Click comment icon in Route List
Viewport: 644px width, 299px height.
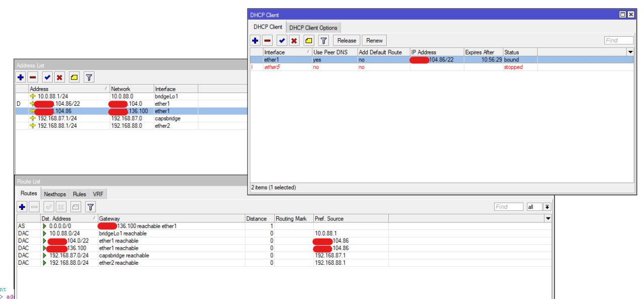(x=76, y=207)
